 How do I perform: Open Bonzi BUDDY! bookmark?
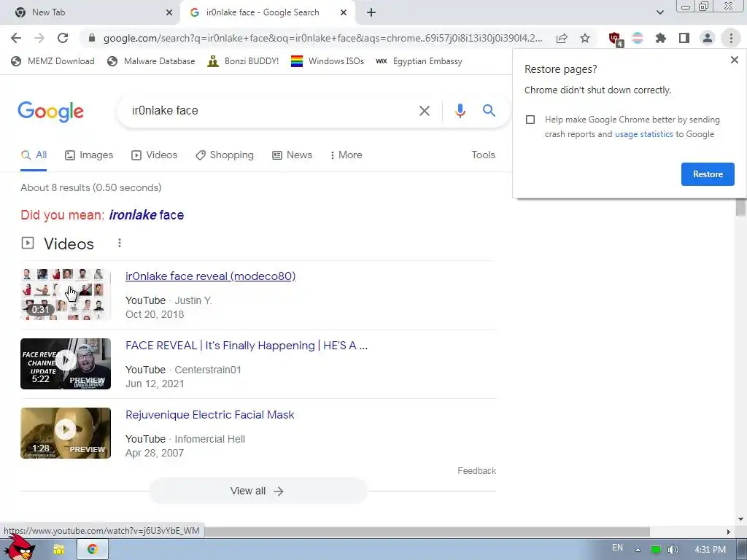[244, 61]
